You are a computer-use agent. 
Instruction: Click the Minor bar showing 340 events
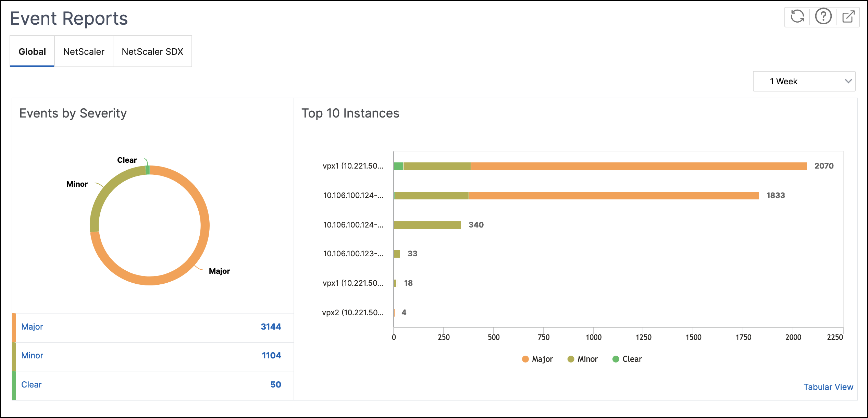click(x=427, y=225)
